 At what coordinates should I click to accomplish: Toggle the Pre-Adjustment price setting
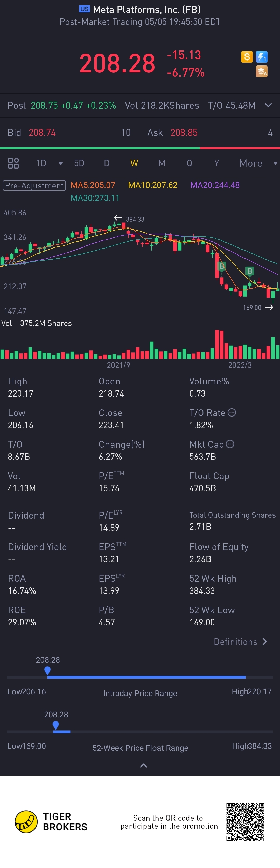[34, 185]
